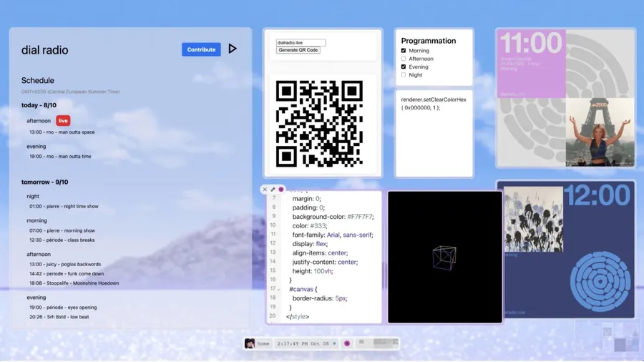This screenshot has height=362, width=644.
Task: Click the background-color: #F7F7F7 code line
Action: (x=333, y=217)
